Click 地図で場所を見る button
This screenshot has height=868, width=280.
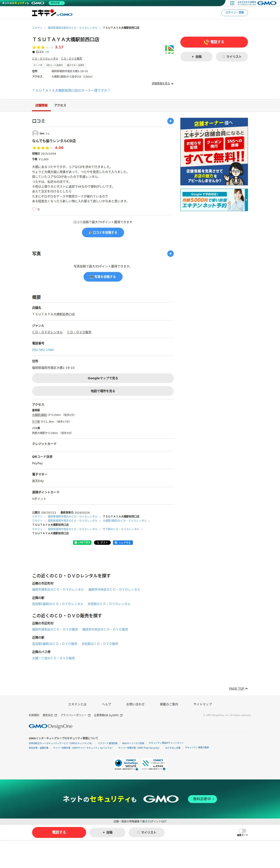103,391
